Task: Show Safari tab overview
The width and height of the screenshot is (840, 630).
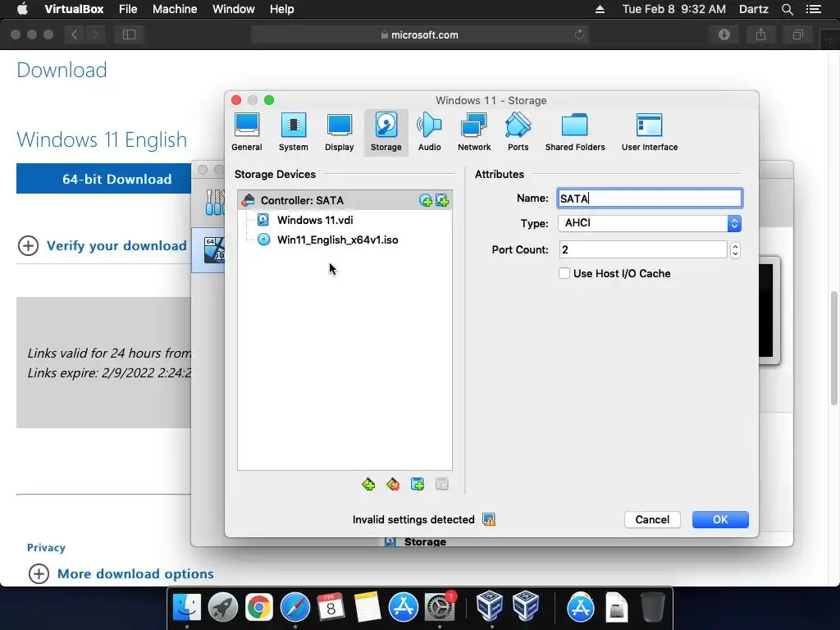Action: tap(797, 34)
